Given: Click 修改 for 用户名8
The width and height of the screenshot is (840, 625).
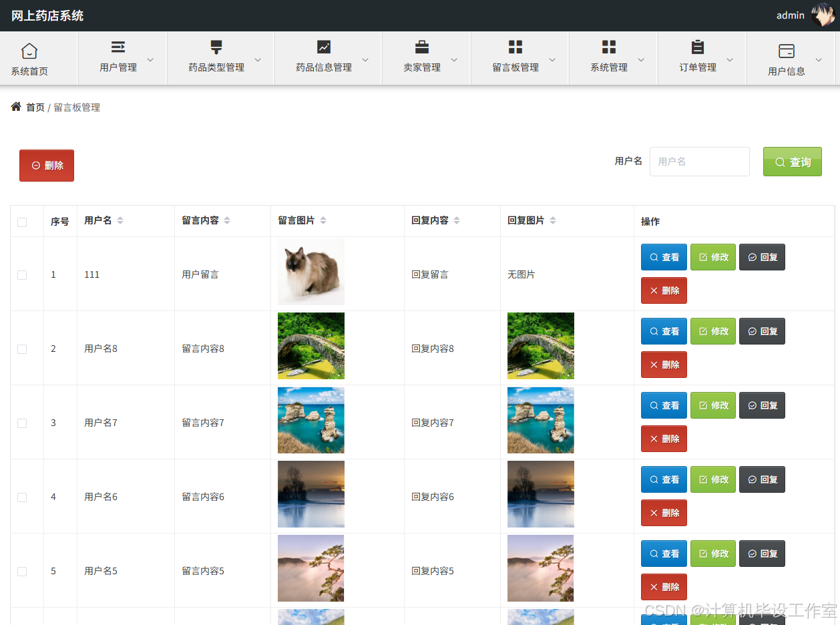Looking at the screenshot, I should [713, 331].
